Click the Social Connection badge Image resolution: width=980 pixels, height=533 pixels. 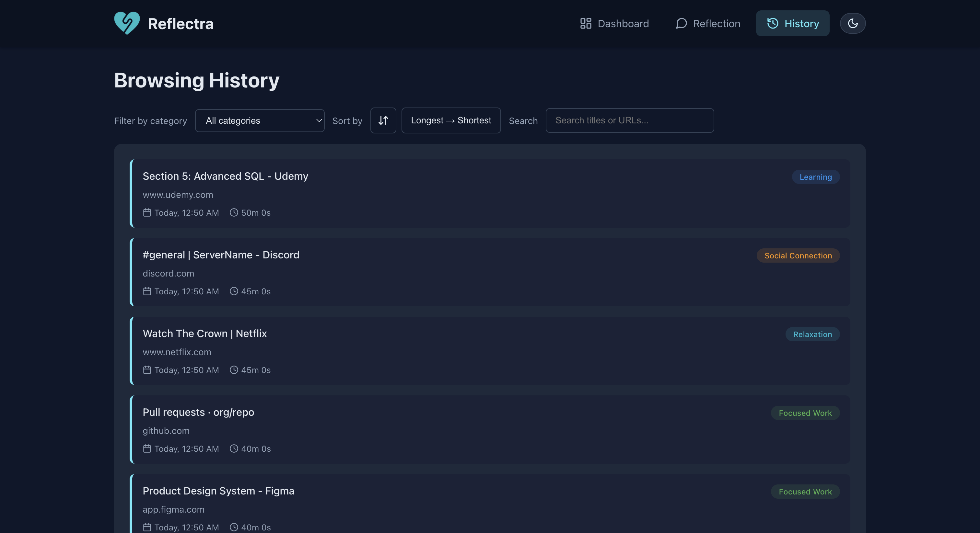798,255
